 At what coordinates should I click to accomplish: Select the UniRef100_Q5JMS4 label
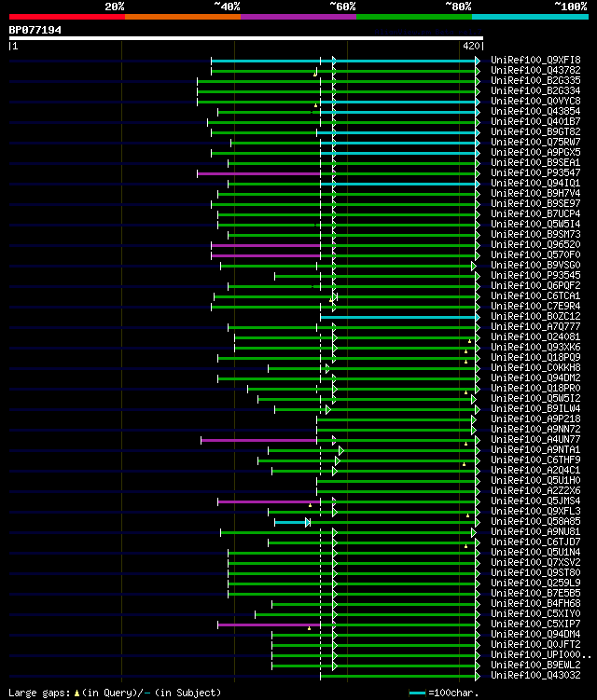click(535, 501)
